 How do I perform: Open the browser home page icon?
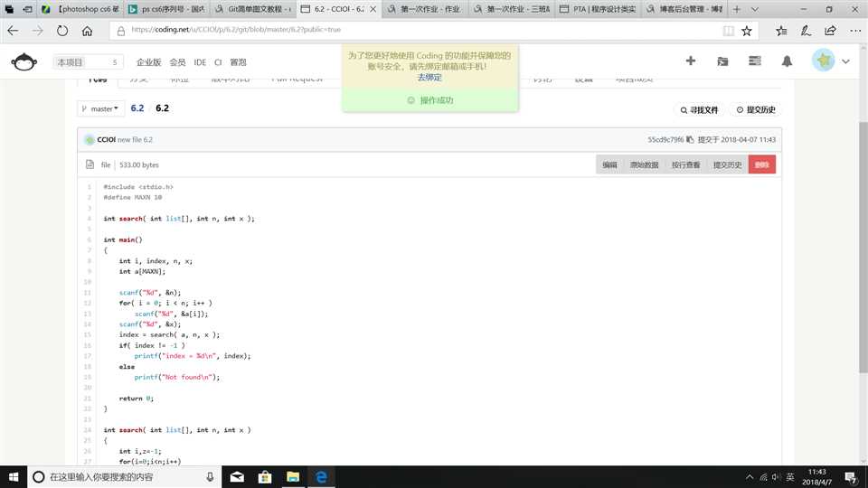pos(88,31)
